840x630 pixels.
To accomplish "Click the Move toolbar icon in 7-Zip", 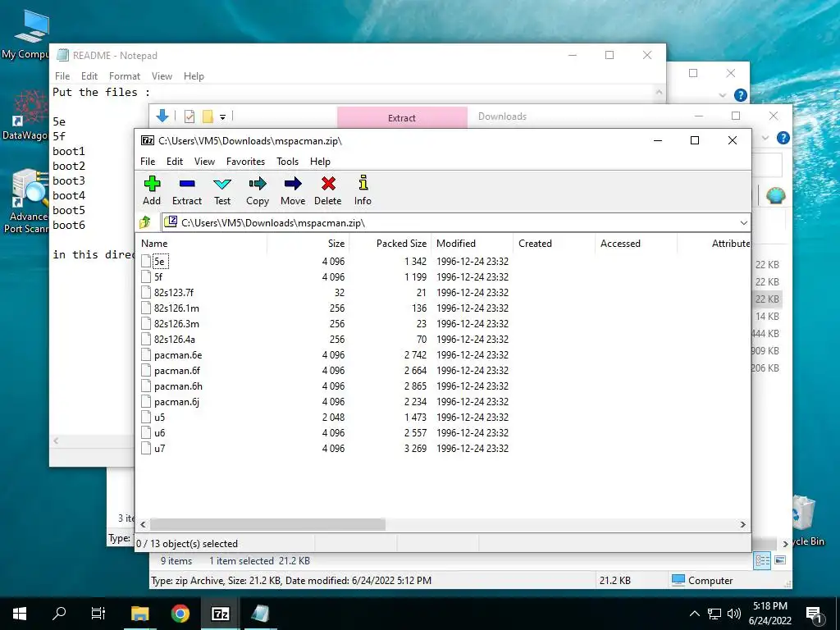I will click(x=293, y=190).
